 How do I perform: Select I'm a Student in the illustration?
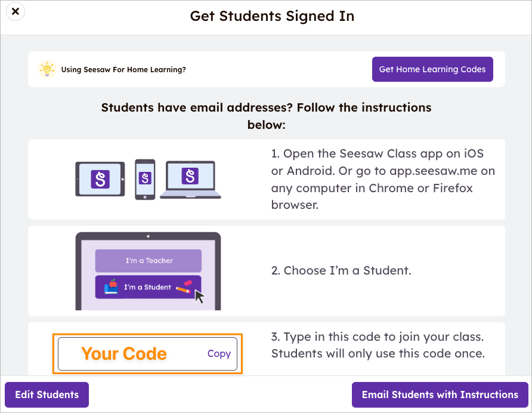click(149, 286)
